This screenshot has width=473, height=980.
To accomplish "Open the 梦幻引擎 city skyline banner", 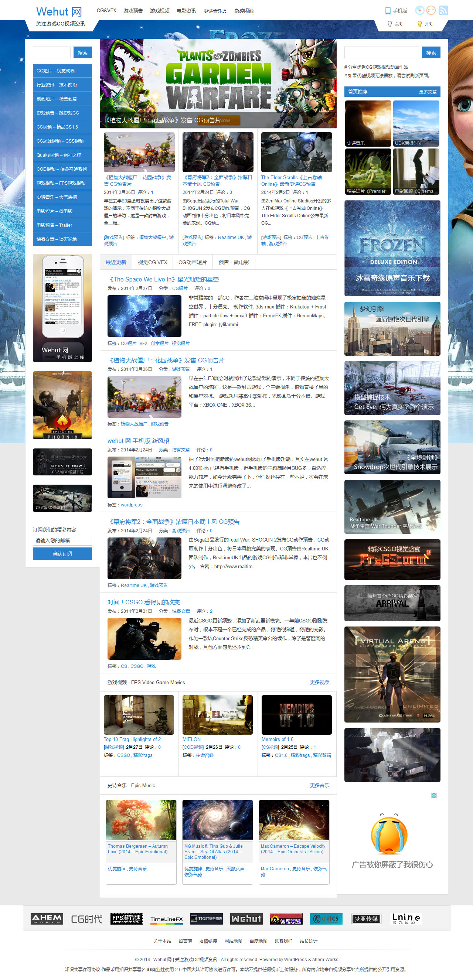I will (x=392, y=329).
